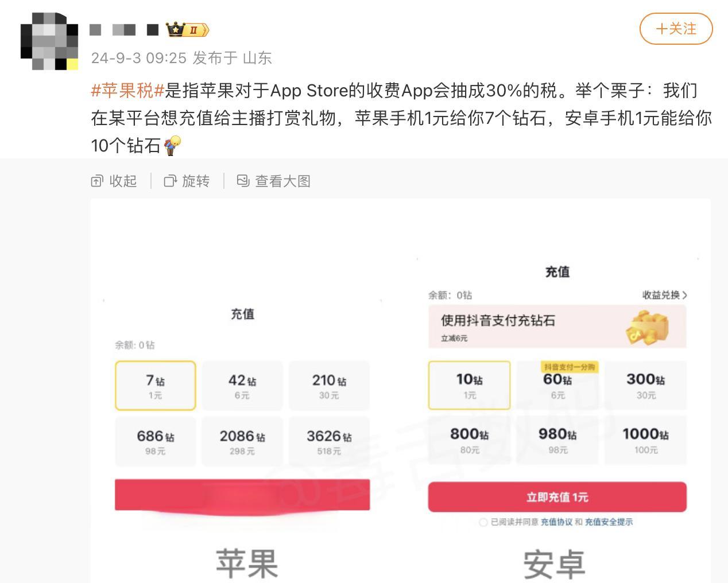Click the lightbulb emoji in post
The image size is (728, 583).
172,146
